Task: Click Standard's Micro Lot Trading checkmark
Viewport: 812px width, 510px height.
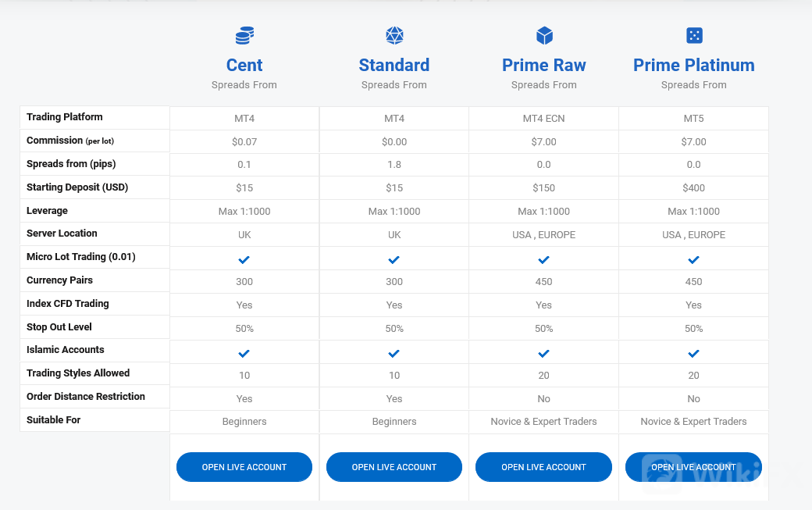Action: click(394, 259)
